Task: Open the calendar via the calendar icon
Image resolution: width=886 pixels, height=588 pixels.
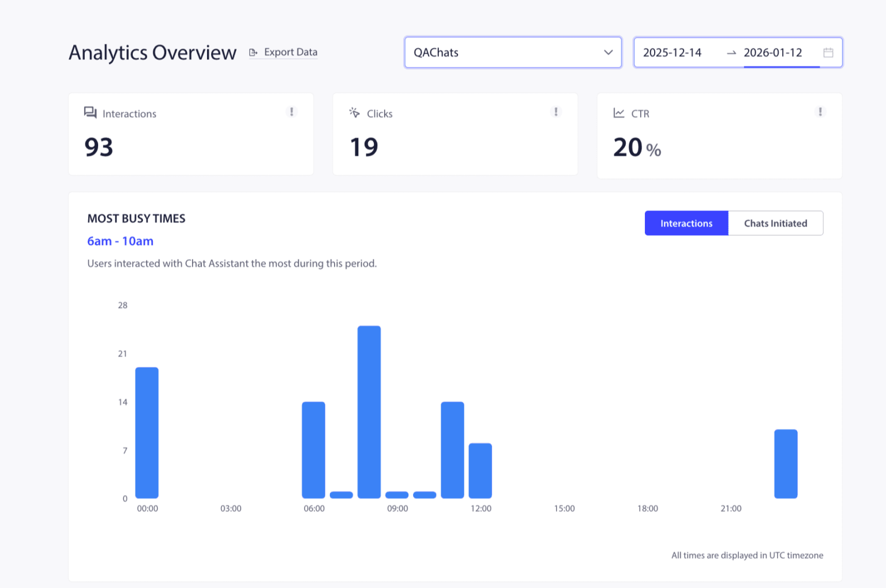Action: pos(828,52)
